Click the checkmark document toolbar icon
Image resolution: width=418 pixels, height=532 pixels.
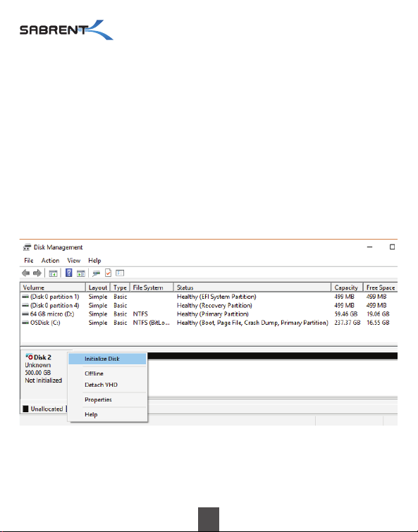click(109, 273)
